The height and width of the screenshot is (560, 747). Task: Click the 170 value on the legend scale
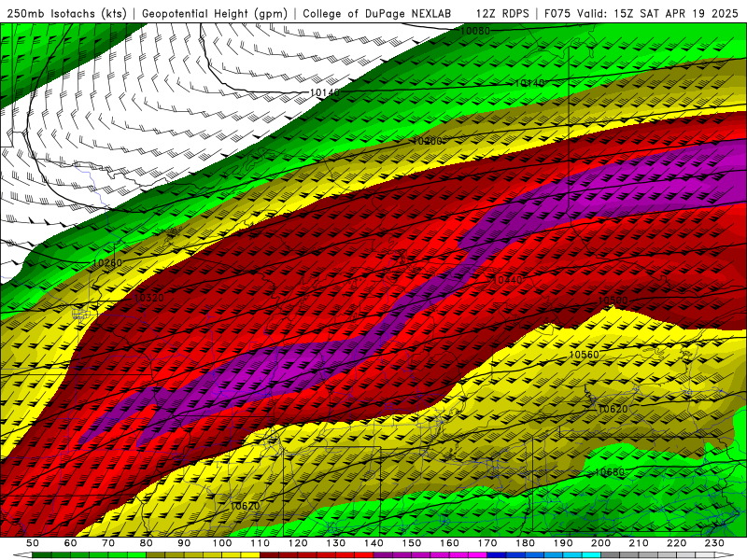point(487,543)
